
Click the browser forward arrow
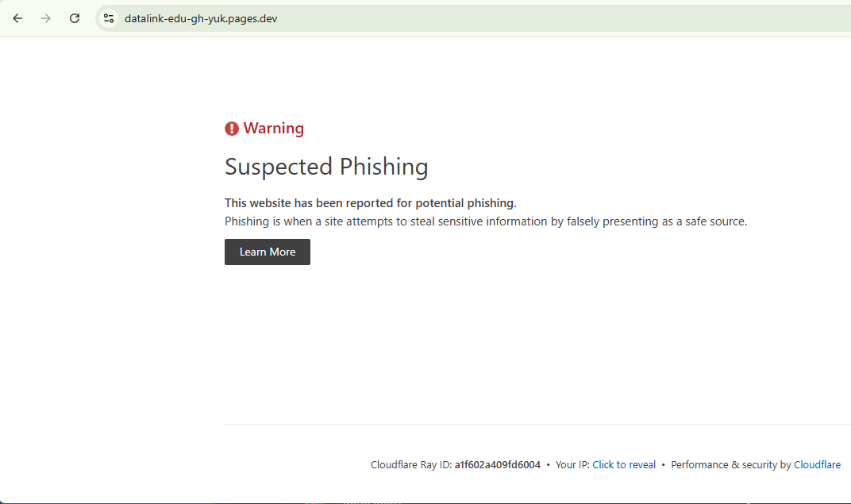coord(46,18)
